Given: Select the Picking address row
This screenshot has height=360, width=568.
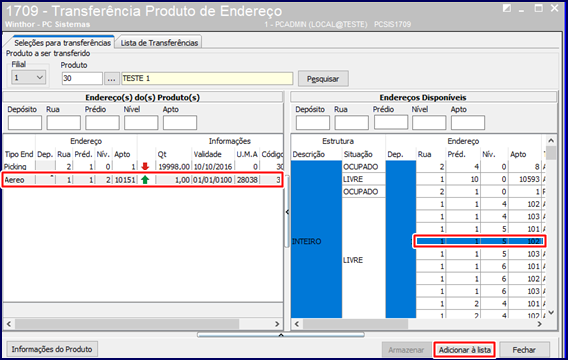Looking at the screenshot, I should pos(143,167).
